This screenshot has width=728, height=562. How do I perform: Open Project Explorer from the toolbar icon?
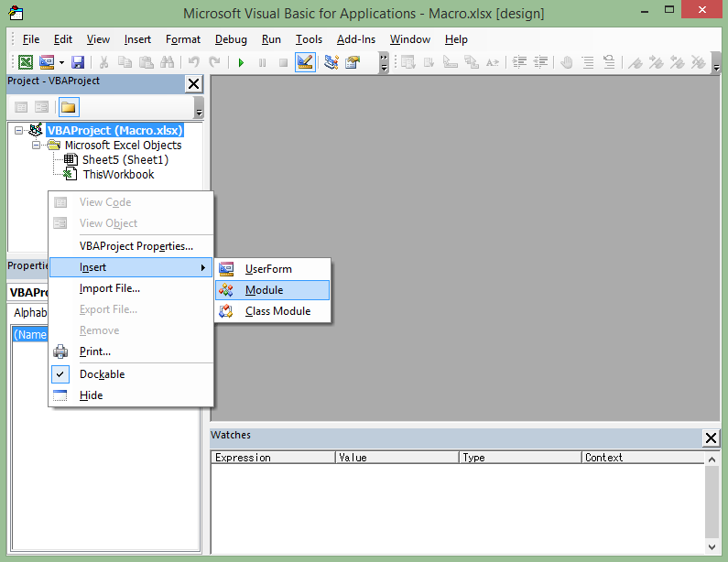tap(331, 62)
